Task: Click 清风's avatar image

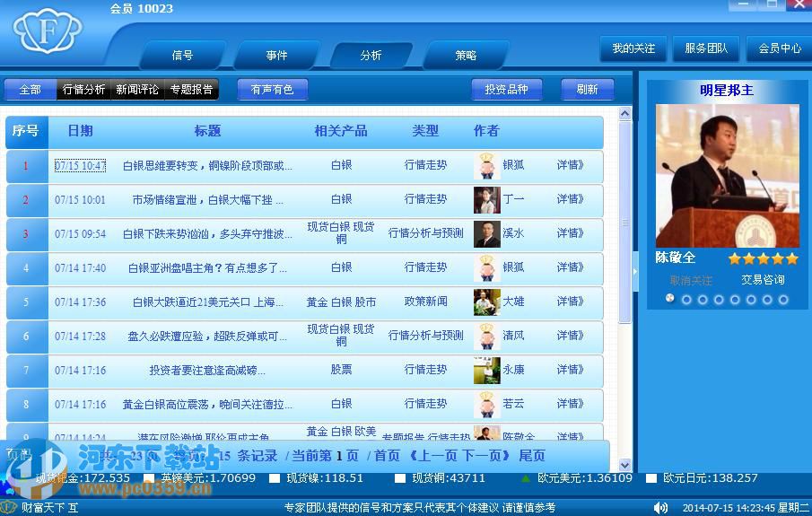Action: coord(487,337)
